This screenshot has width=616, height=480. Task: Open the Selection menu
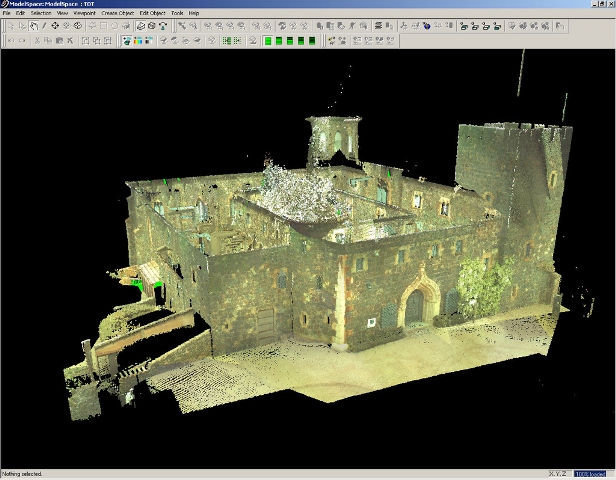pos(41,13)
